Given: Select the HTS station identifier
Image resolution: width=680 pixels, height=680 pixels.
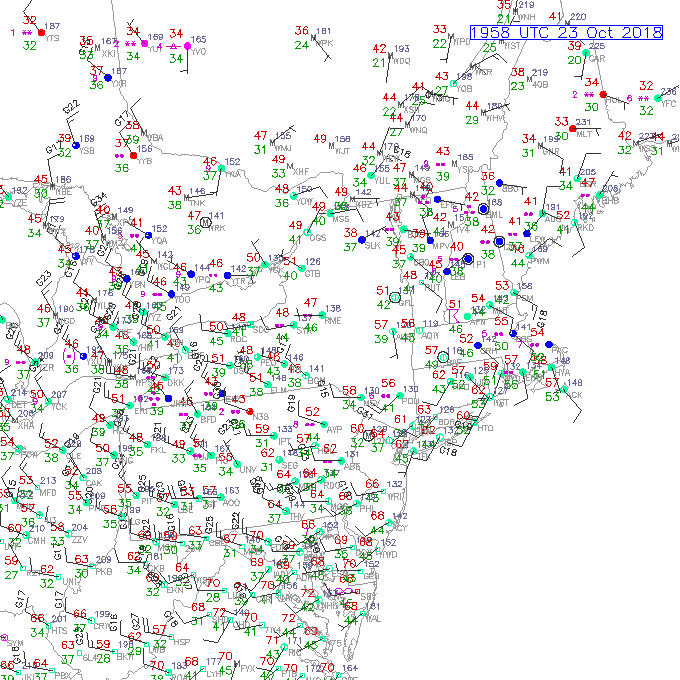Looking at the screenshot, I should coord(59,631).
